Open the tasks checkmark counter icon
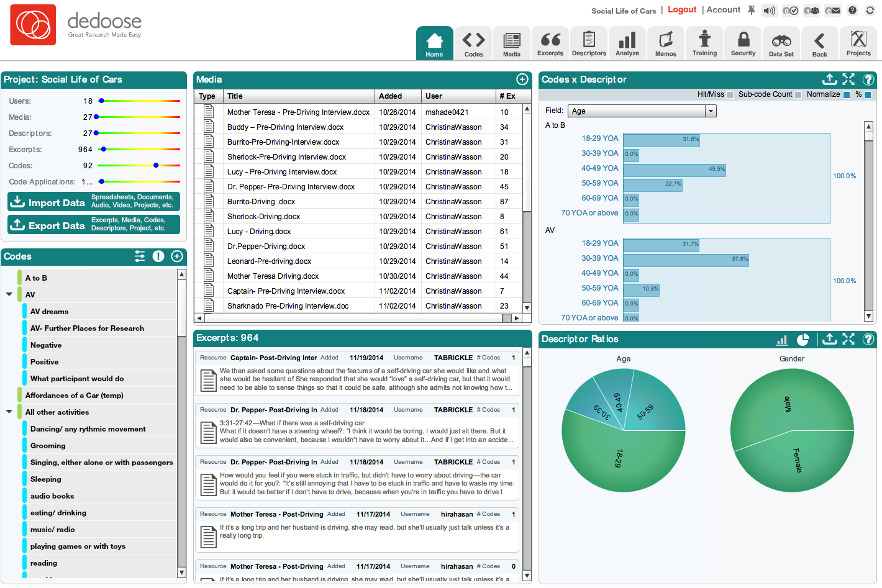This screenshot has height=588, width=882. (791, 11)
